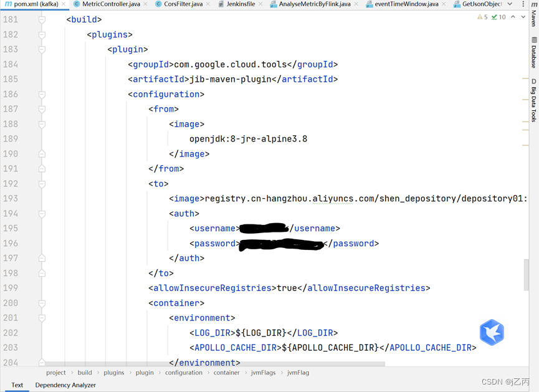Click the jvmFlag breadcrumb
Viewport: 539px width, 392px height.
(298, 373)
